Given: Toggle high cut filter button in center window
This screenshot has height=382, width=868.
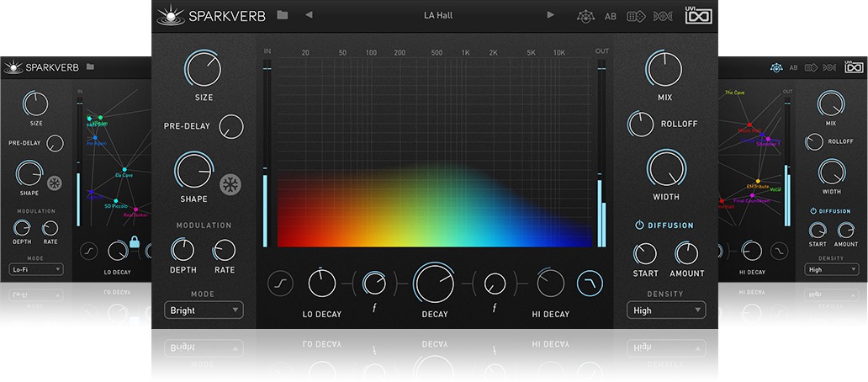Looking at the screenshot, I should 590,284.
